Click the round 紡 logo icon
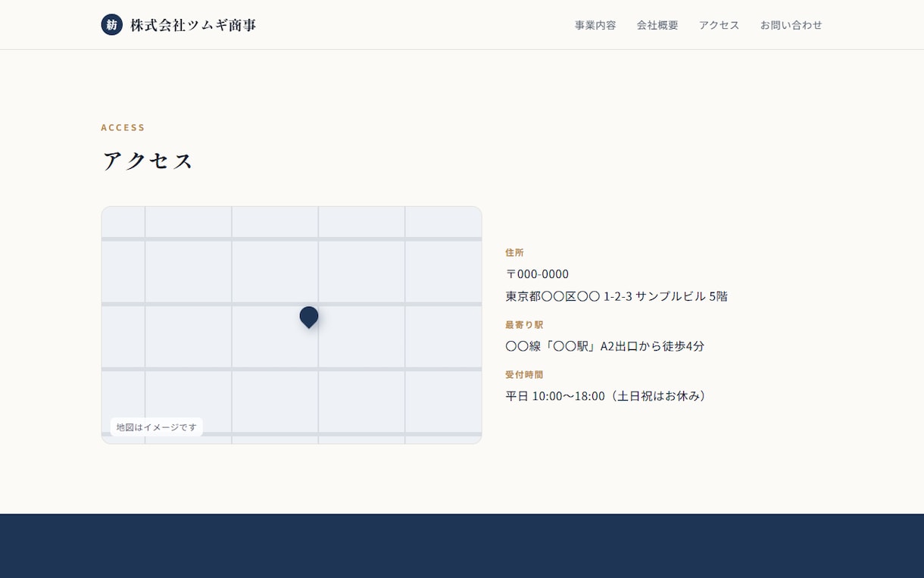The width and height of the screenshot is (924, 578). (112, 24)
